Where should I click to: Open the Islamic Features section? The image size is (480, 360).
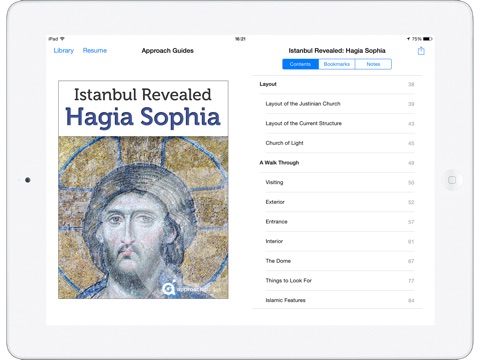tap(340, 300)
